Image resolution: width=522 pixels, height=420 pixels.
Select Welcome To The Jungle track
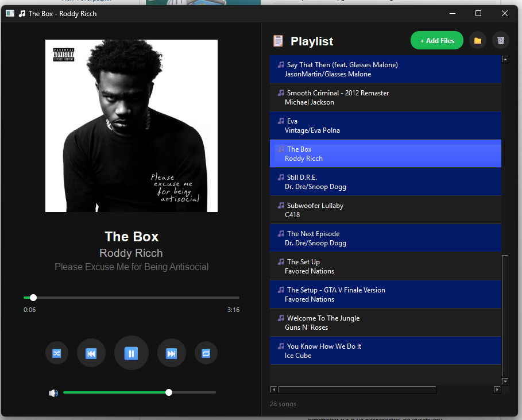point(385,323)
